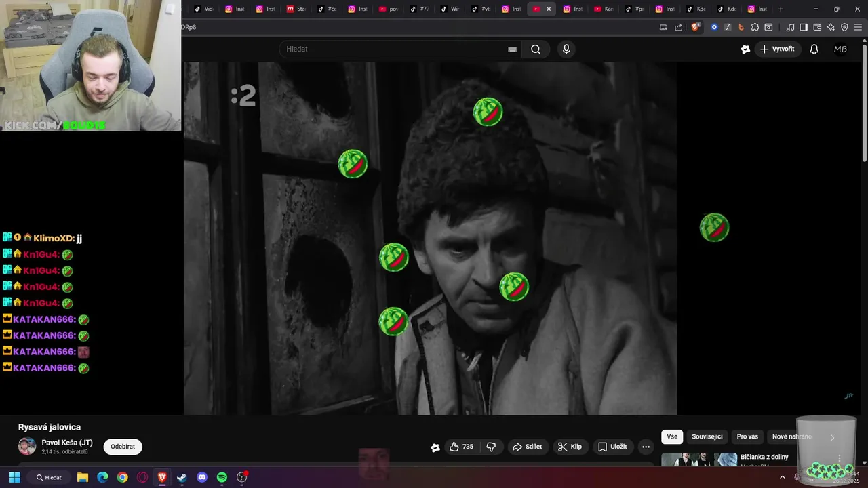Image resolution: width=868 pixels, height=488 pixels.
Task: Click the taskbar 'Hledat' search box
Action: point(49,477)
